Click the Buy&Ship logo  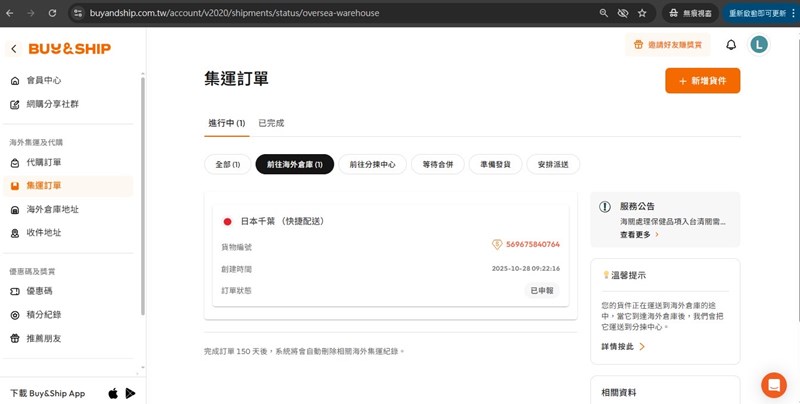69,49
